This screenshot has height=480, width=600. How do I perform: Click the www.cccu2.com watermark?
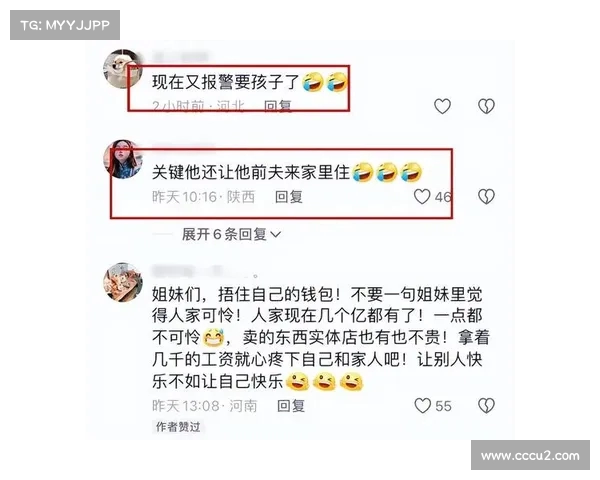tap(530, 456)
